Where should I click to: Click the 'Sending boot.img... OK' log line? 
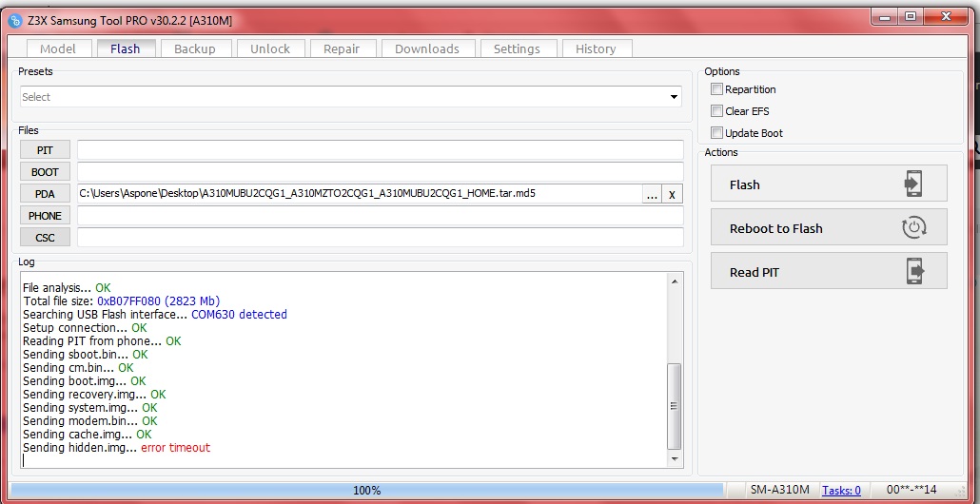pyautogui.click(x=85, y=380)
